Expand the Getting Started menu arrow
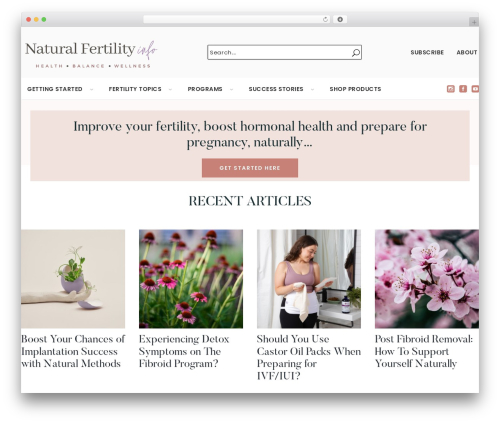Viewport: 500px width, 423px height. (x=91, y=89)
